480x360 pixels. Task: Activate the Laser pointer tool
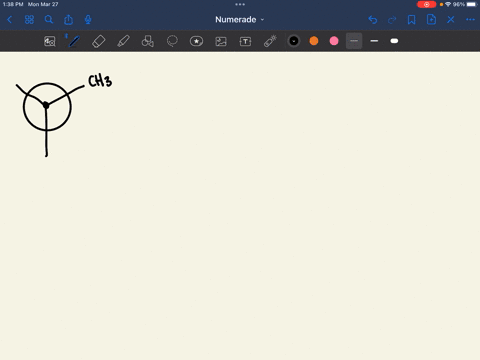click(x=270, y=41)
